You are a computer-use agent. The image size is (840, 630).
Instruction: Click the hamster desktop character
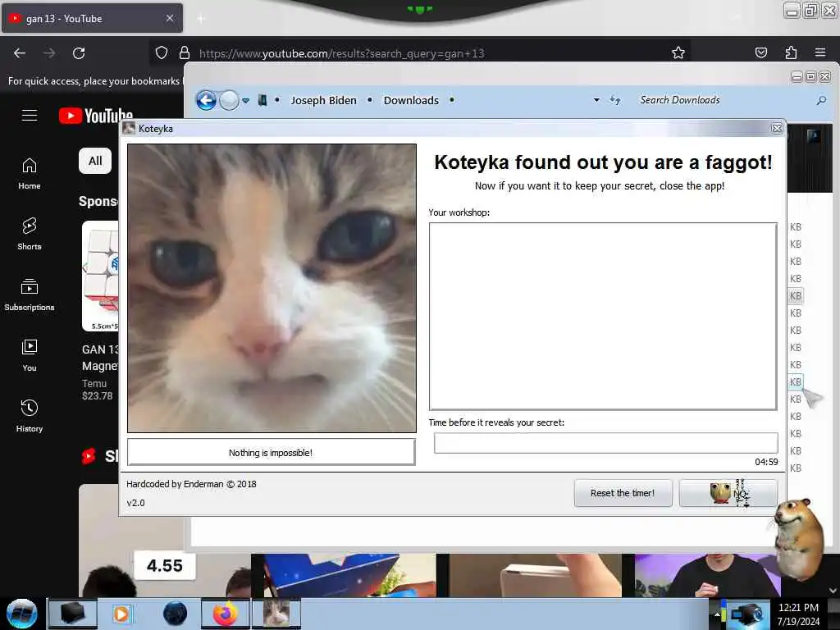798,539
